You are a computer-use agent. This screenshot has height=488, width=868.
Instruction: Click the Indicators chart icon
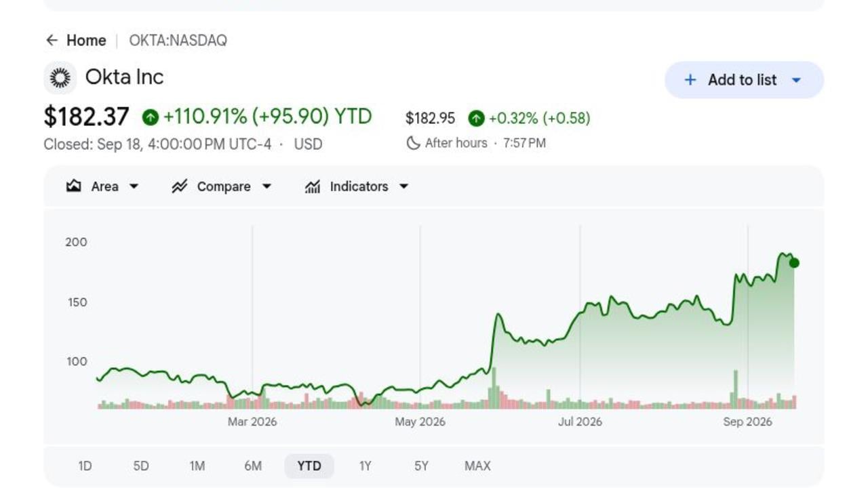tap(313, 186)
